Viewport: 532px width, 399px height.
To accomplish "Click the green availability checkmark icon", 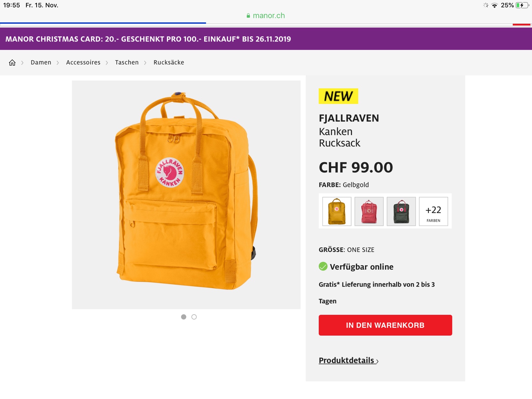I will click(x=323, y=266).
